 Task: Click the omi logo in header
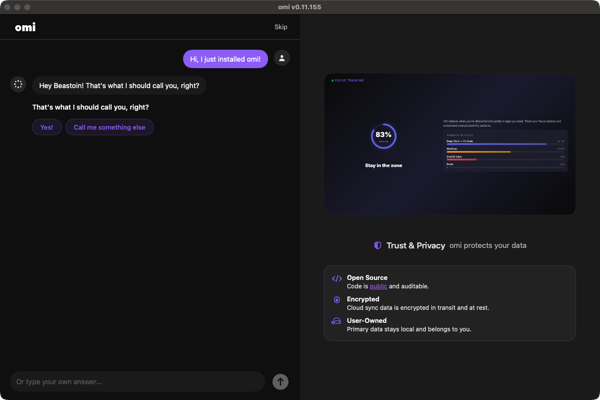click(x=25, y=27)
